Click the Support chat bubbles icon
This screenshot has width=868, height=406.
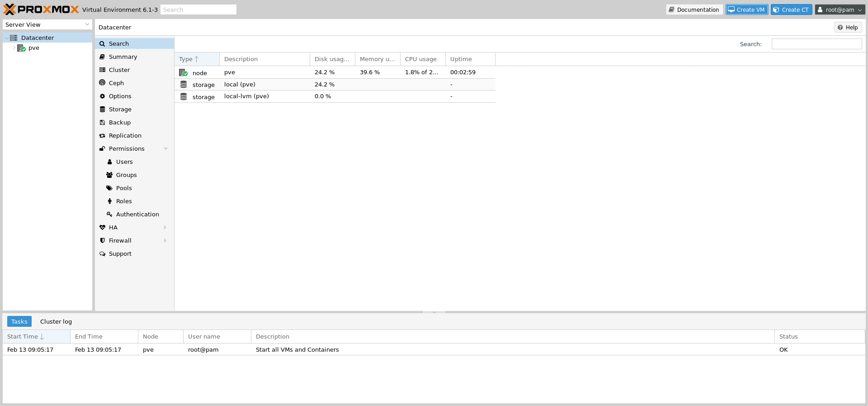click(102, 254)
